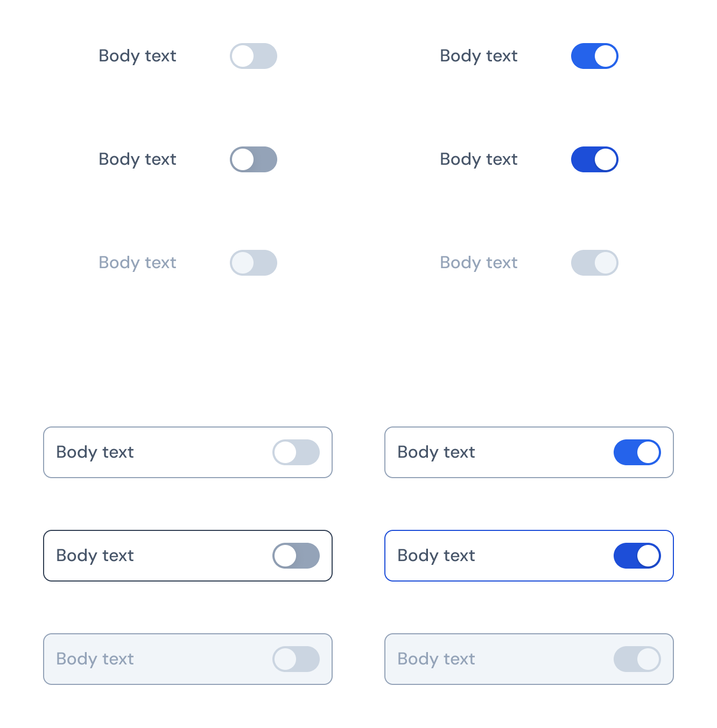
Task: Switch off the dark blue borderless toggle
Action: click(x=595, y=159)
